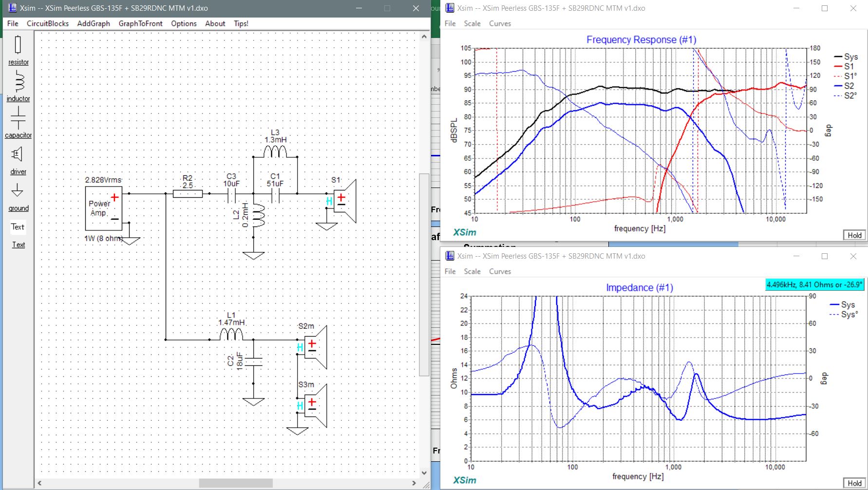This screenshot has height=490, width=868.
Task: Click the Power Amp block
Action: click(x=103, y=208)
